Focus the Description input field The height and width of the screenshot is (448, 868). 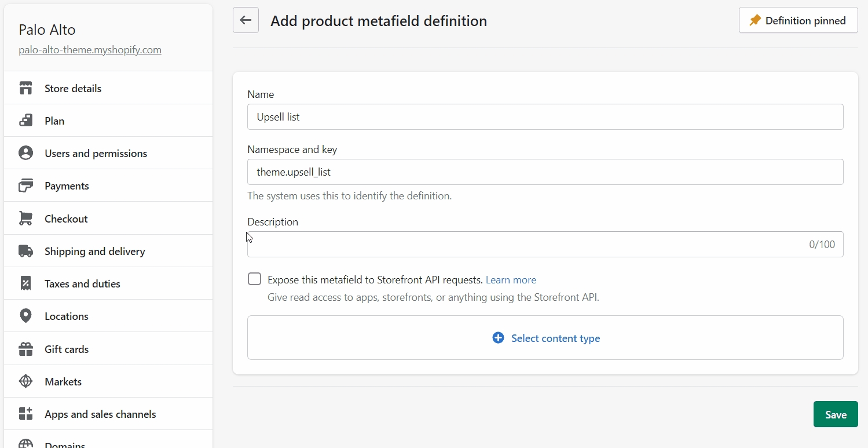tap(521, 244)
